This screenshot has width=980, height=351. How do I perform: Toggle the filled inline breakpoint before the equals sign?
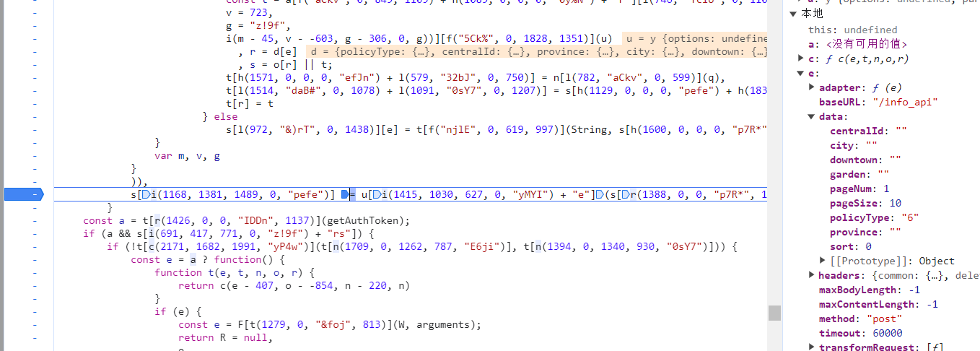tap(345, 194)
